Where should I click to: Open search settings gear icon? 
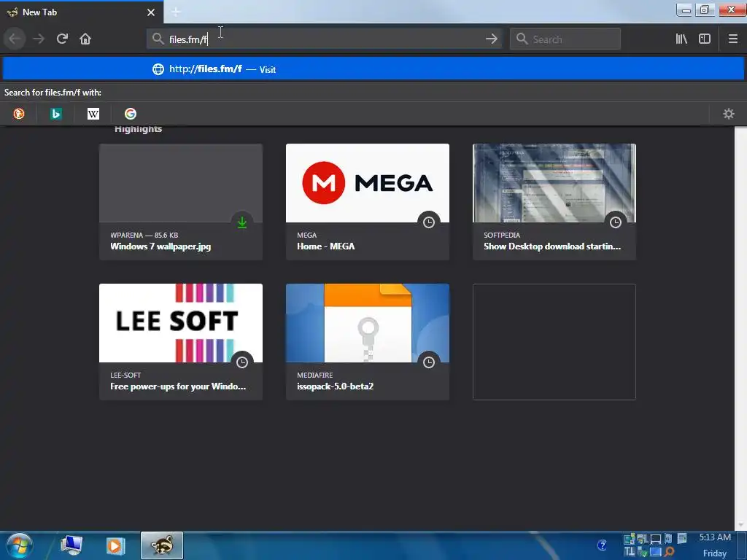[x=729, y=114]
